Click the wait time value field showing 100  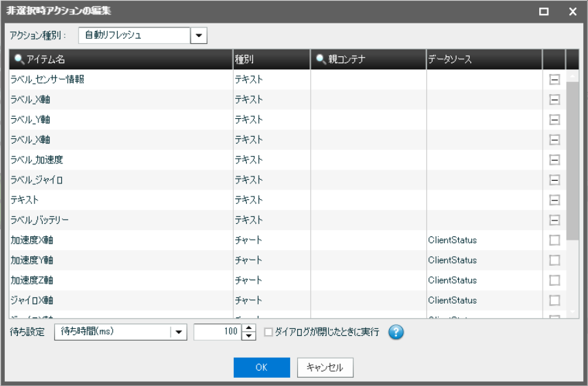218,332
